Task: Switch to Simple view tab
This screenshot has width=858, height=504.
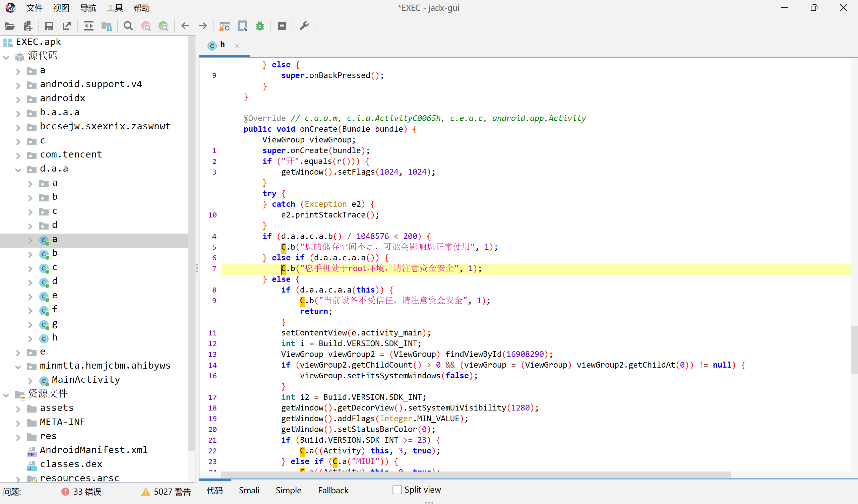Action: click(288, 490)
